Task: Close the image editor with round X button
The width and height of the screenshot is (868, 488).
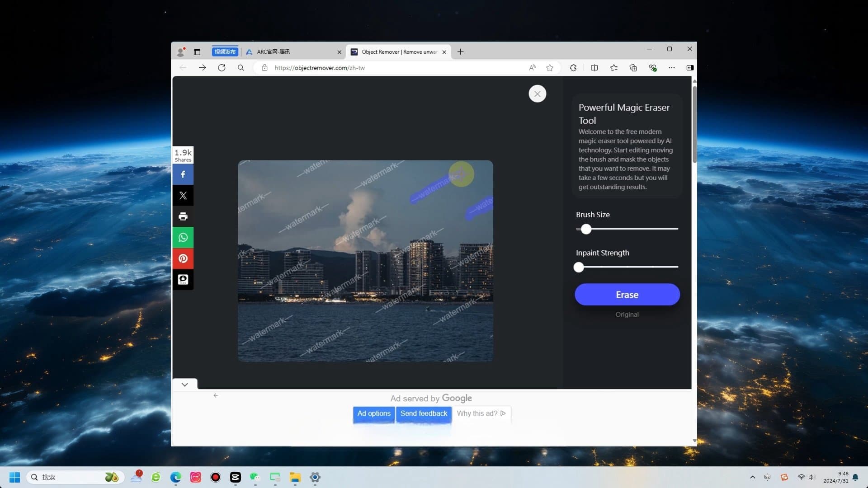Action: coord(537,94)
